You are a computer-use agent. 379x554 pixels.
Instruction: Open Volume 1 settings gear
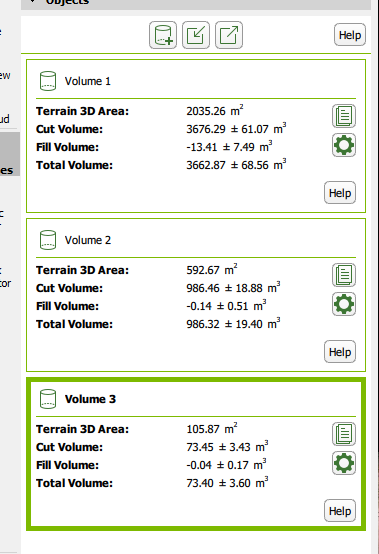[344, 145]
